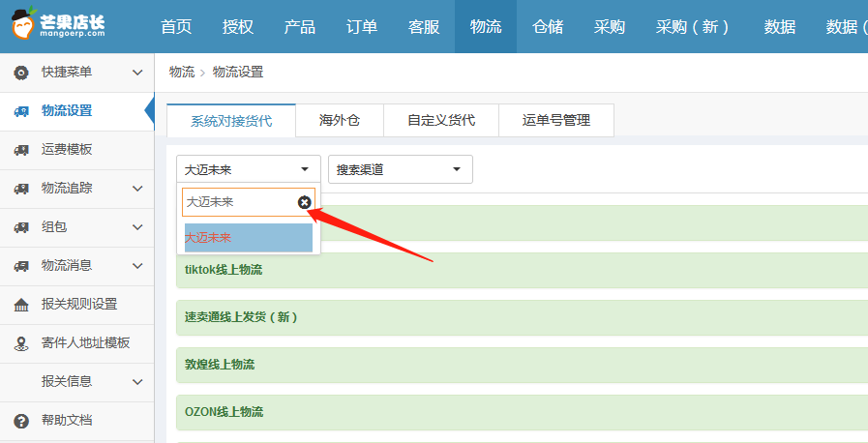Click the truck icon beside 物流追踪

(x=21, y=189)
